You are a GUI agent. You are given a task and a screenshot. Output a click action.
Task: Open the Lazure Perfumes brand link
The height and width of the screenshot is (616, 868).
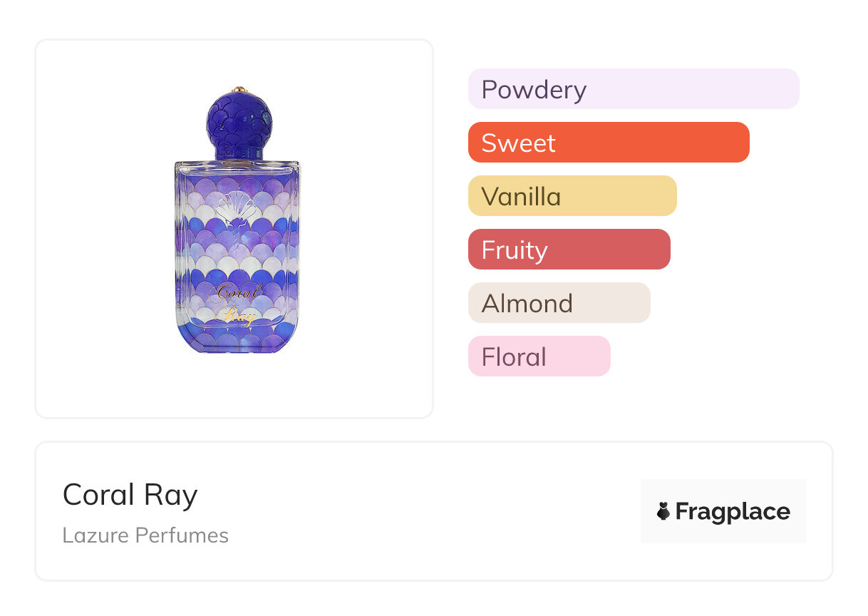pos(145,535)
